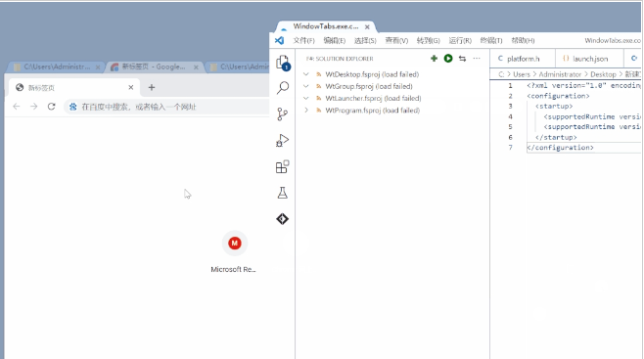Open the Search view in activity bar
The image size is (644, 359).
(283, 87)
